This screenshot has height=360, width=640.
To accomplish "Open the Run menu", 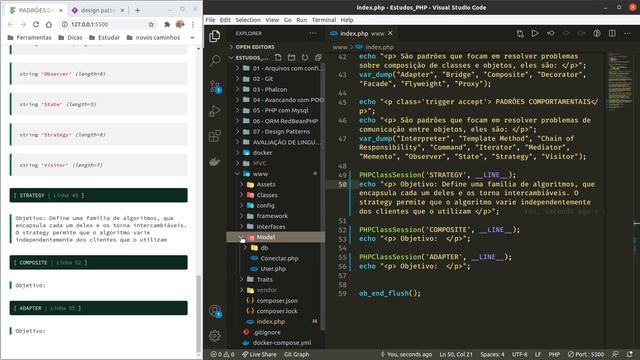I will [302, 20].
